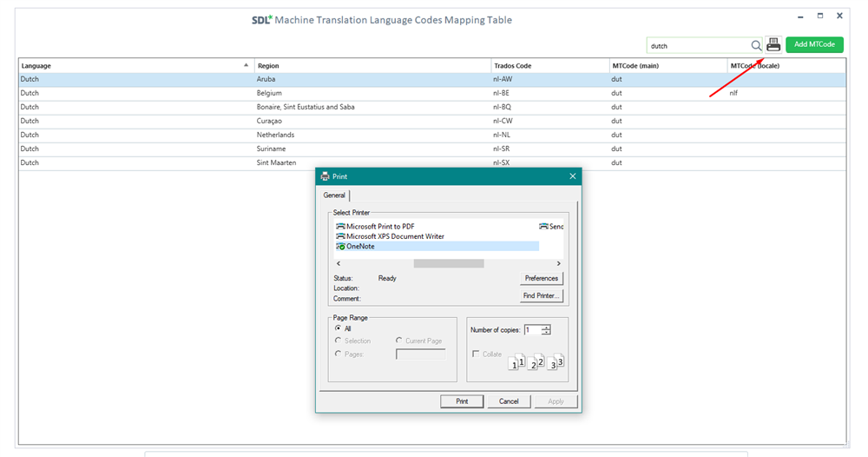Click the Apply button in Print dialog
The height and width of the screenshot is (457, 868).
click(x=556, y=401)
